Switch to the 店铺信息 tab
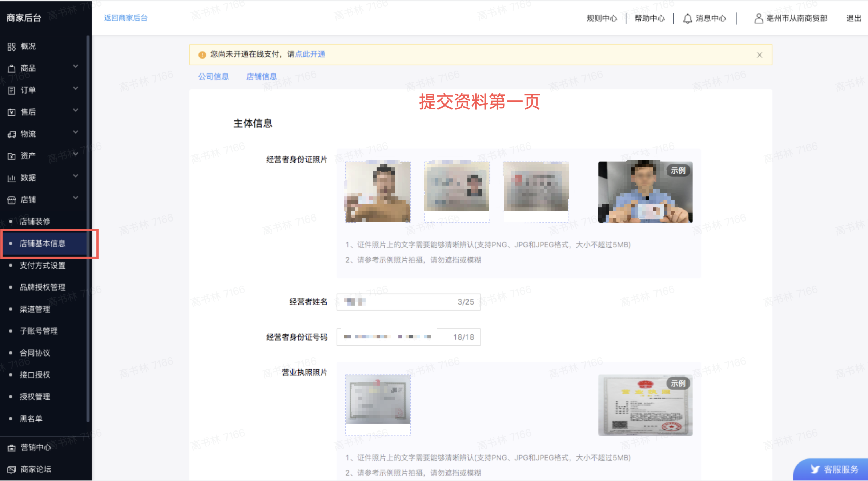This screenshot has height=481, width=868. click(262, 77)
